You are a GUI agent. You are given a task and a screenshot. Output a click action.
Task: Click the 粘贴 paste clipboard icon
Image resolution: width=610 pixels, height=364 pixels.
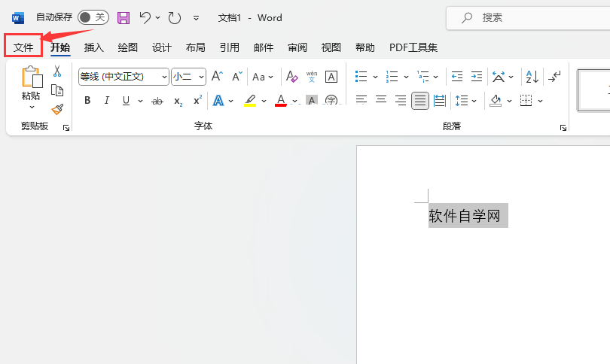pyautogui.click(x=32, y=77)
